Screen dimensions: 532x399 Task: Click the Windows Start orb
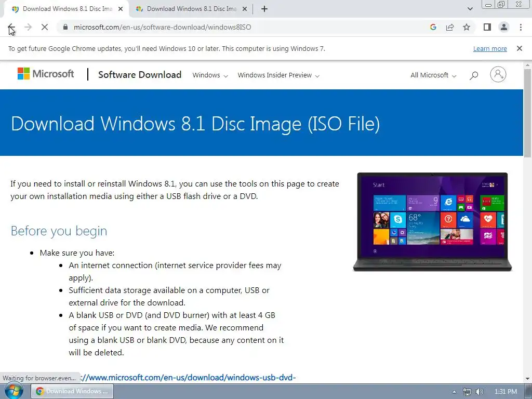point(14,392)
